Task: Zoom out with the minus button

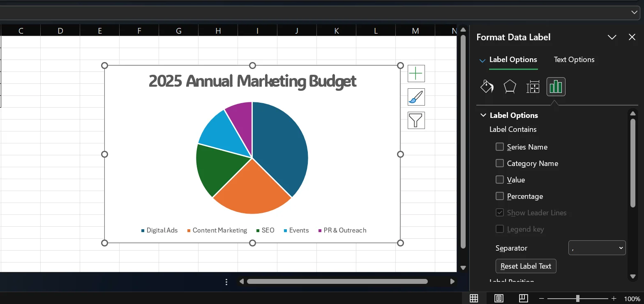Action: (542, 299)
